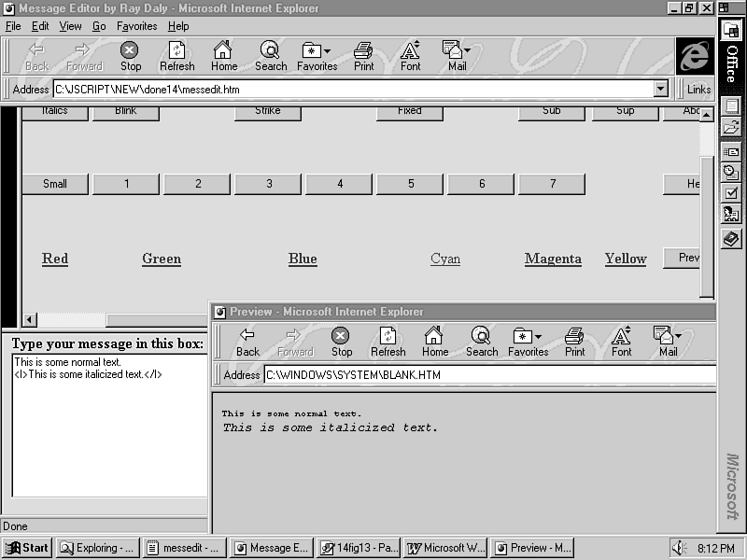The width and height of the screenshot is (747, 560).
Task: Click the Cyan color link
Action: (445, 259)
